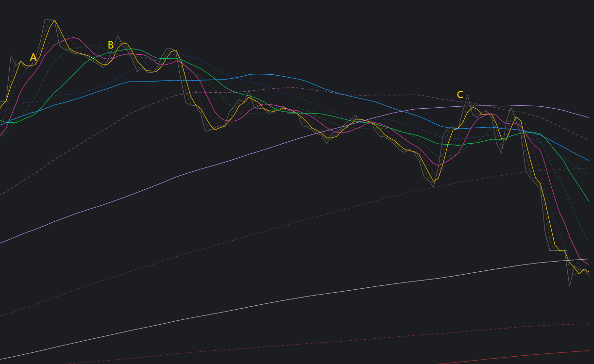Select the yellow "A" chart label
Screen dimensions: 594x364
[x=33, y=58]
